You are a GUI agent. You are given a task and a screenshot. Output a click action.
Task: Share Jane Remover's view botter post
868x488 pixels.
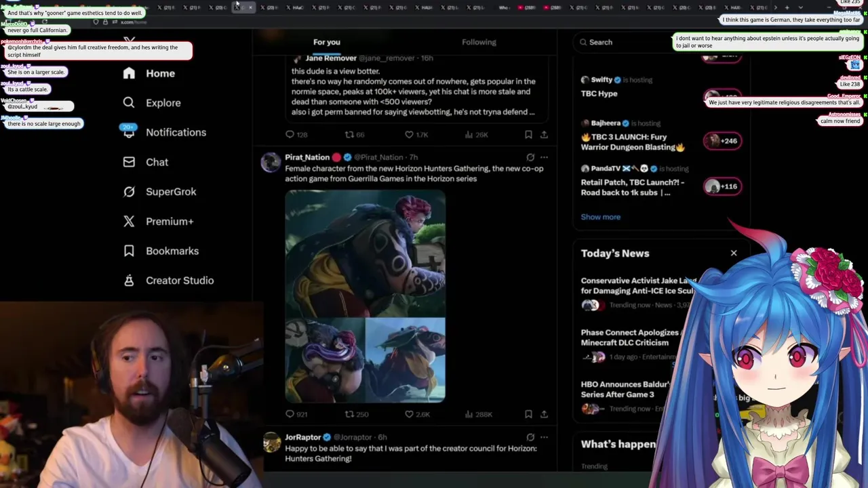(x=544, y=135)
